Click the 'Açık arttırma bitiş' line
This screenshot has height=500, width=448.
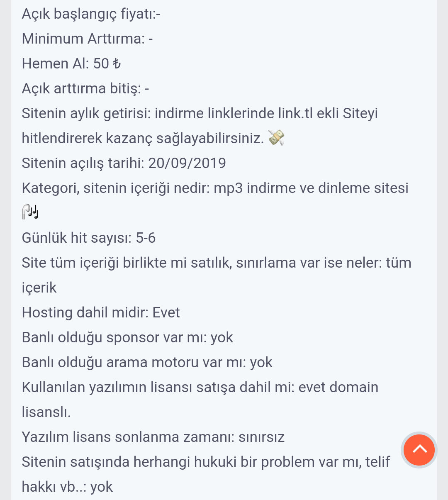coord(85,88)
